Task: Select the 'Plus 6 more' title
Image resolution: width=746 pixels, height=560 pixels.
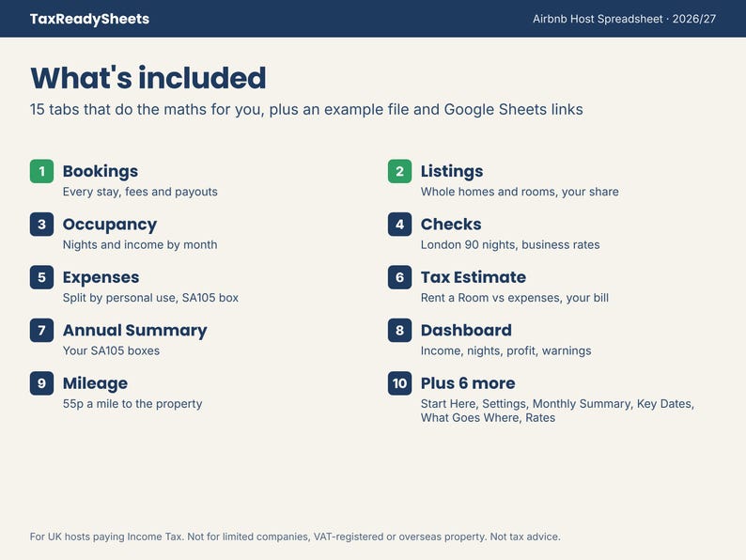Action: (x=468, y=383)
